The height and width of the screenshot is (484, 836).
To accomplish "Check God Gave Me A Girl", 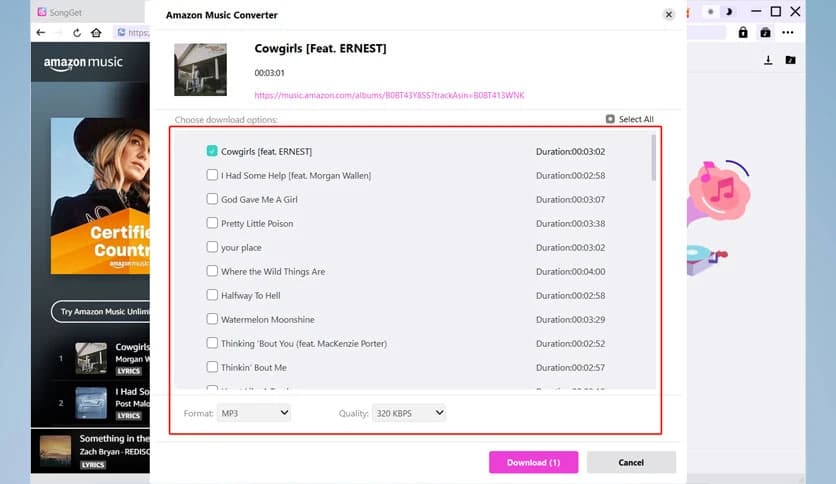I will [x=212, y=199].
